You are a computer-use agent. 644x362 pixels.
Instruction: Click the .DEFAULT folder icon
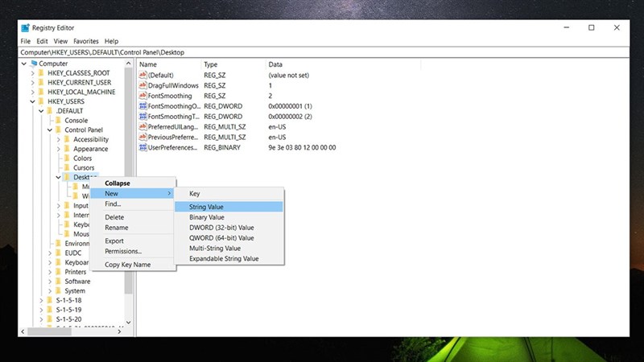click(x=49, y=110)
